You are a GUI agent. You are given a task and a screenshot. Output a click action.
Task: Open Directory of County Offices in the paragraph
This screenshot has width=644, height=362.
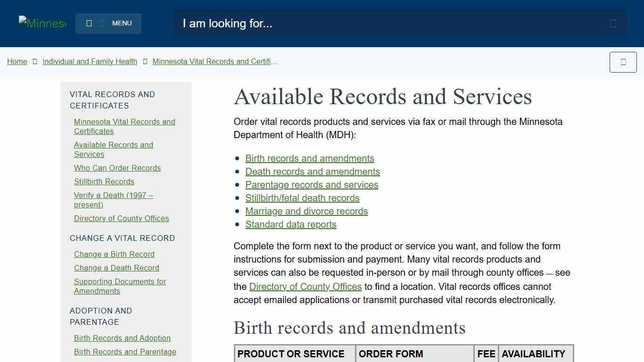pos(305,287)
